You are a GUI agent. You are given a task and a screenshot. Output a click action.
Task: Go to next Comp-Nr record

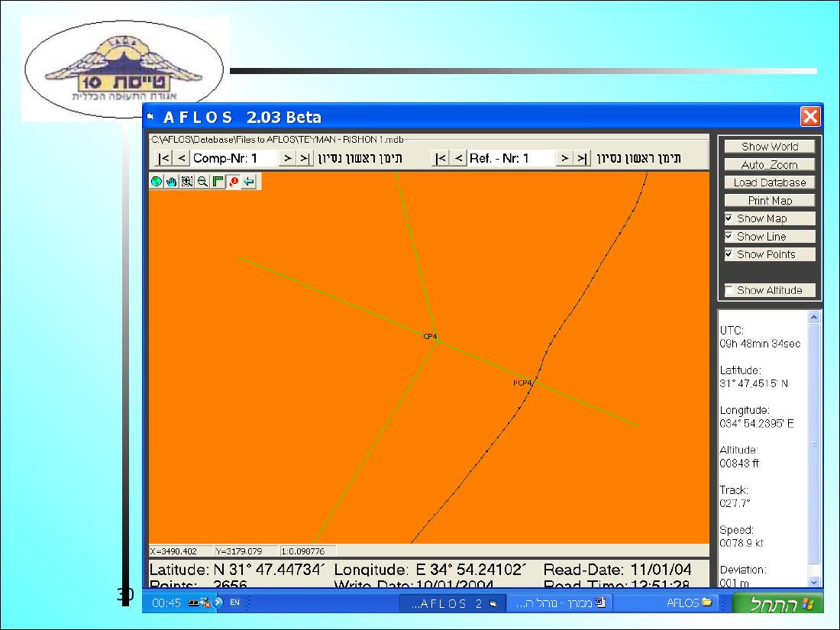(x=287, y=158)
